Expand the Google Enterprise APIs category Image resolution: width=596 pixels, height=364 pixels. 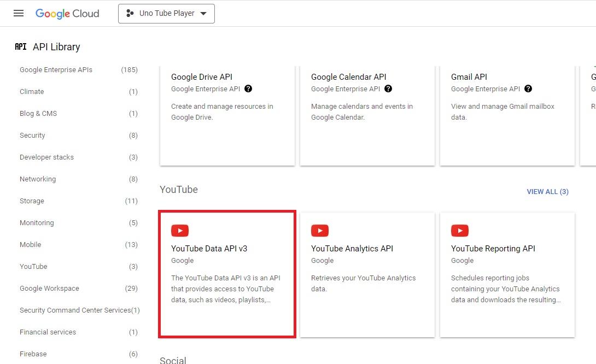[x=56, y=69]
